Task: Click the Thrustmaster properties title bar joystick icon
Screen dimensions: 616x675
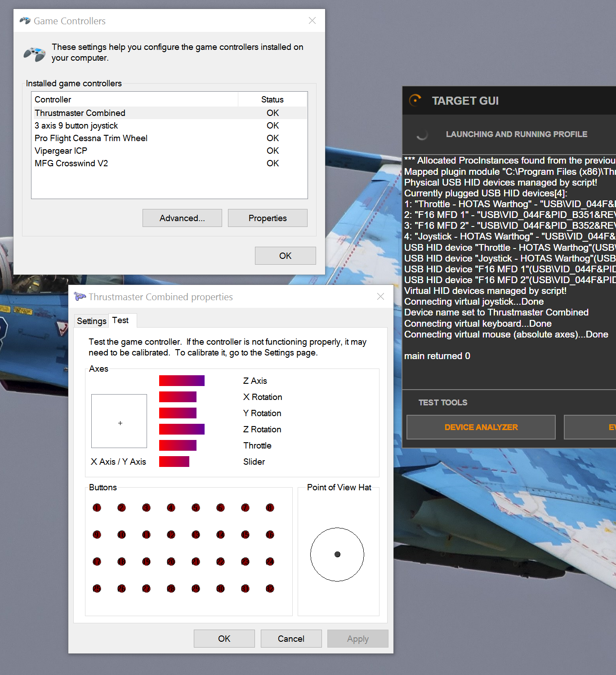Action: point(80,297)
